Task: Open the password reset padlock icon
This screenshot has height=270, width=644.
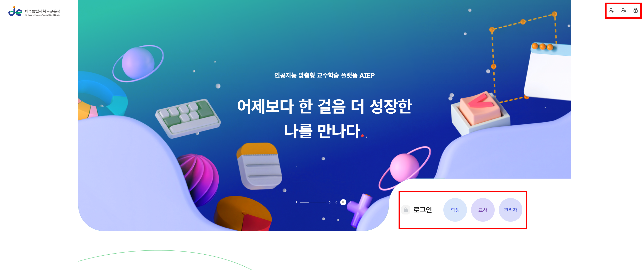Action: point(635,10)
